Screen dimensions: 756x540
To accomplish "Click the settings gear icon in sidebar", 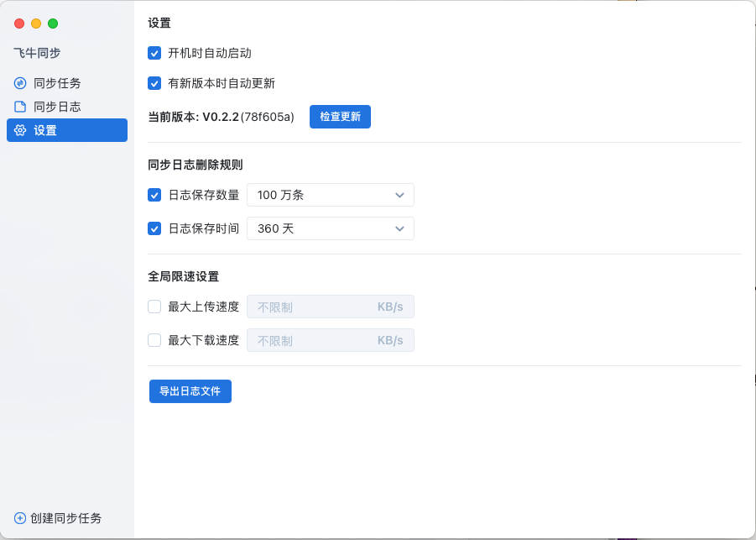I will (20, 130).
